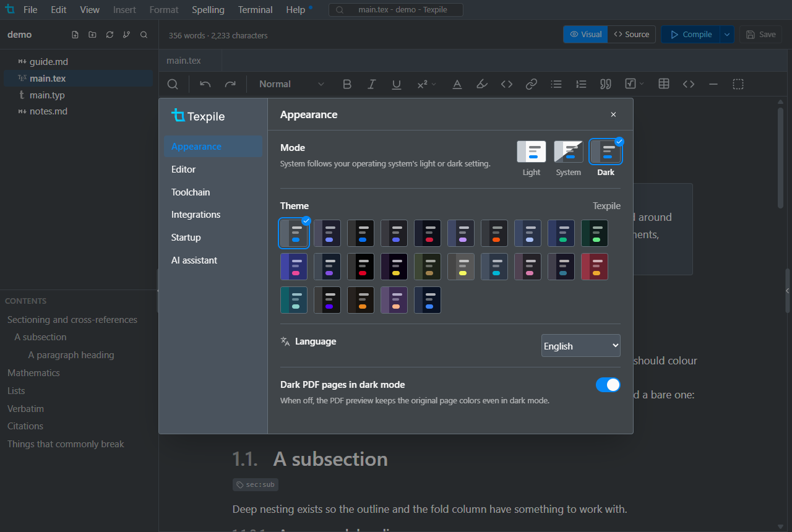Open the Edit menu
Image resolution: width=792 pixels, height=532 pixels.
[x=59, y=10]
